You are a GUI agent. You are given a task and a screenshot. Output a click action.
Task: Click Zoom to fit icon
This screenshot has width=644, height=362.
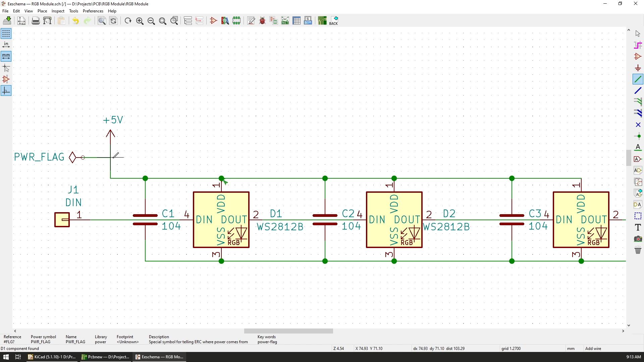(163, 21)
